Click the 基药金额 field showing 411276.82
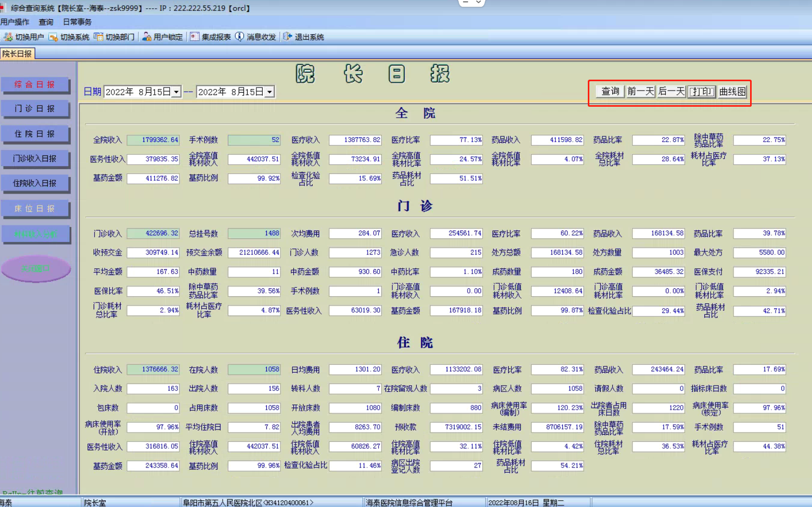Viewport: 812px width, 507px height. tap(153, 179)
